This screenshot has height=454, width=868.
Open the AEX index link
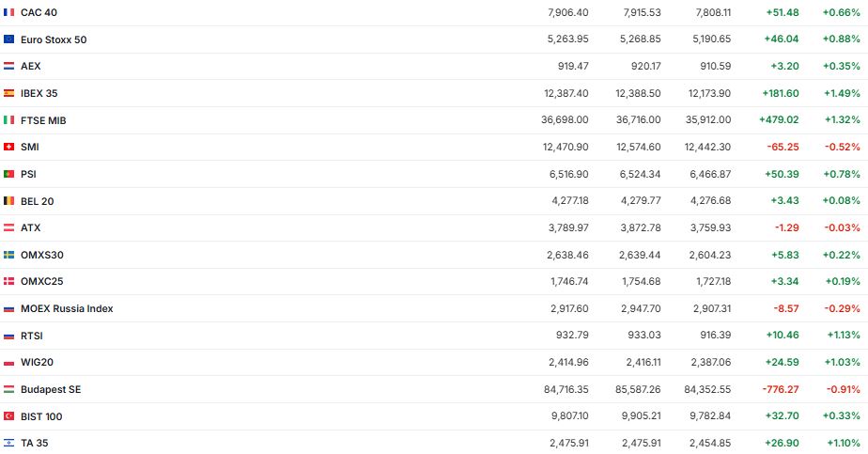30,66
